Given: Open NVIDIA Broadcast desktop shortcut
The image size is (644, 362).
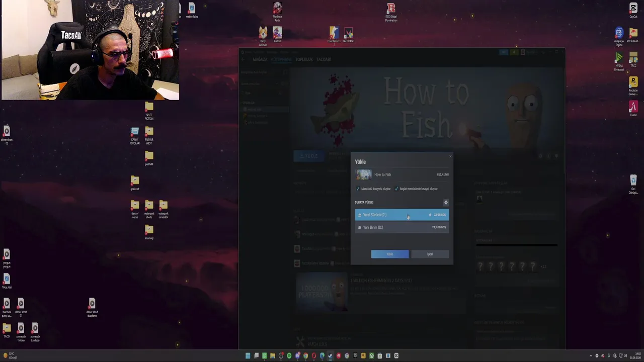Looking at the screenshot, I should click(619, 62).
